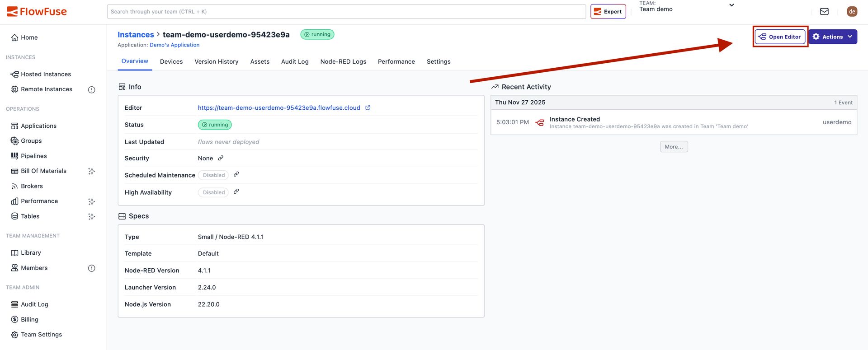
Task: Click the link icon next to Security None
Action: pyautogui.click(x=221, y=158)
